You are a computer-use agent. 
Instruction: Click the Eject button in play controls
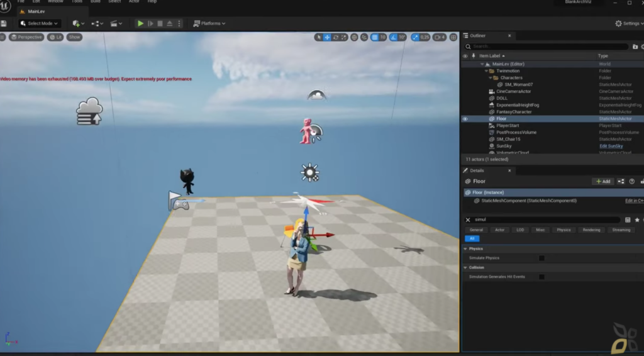170,23
